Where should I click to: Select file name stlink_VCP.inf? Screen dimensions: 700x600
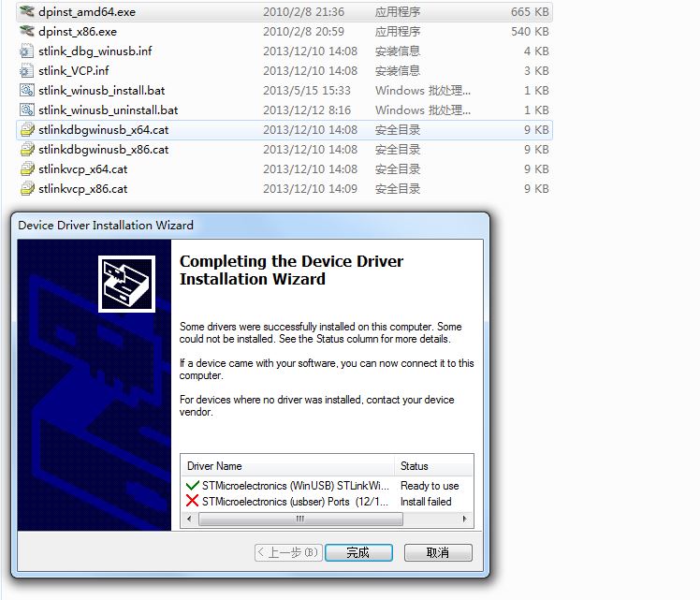tap(74, 70)
